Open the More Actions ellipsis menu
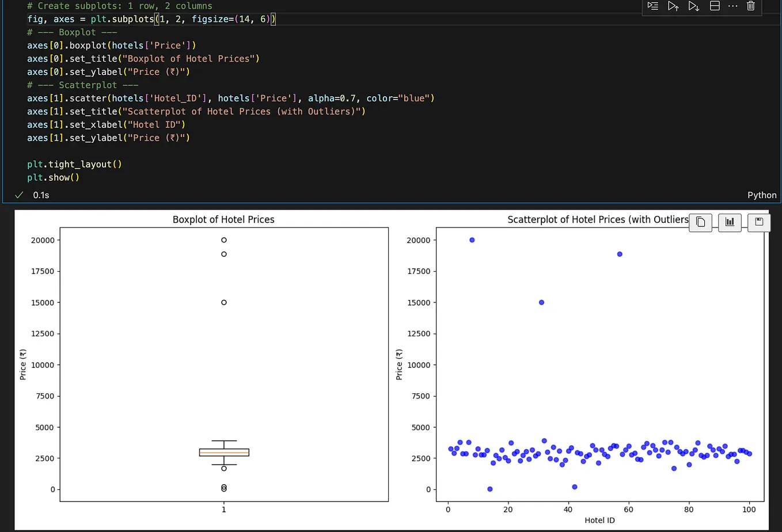 point(733,6)
